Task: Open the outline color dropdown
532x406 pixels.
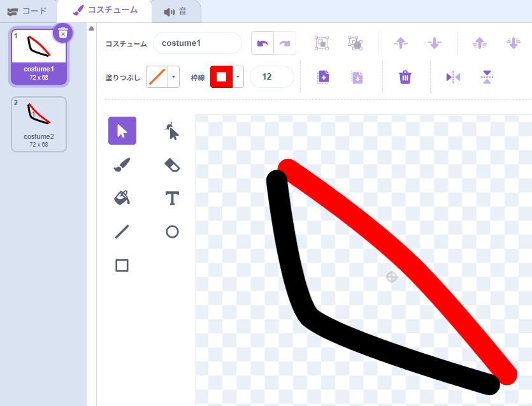Action: coord(238,77)
